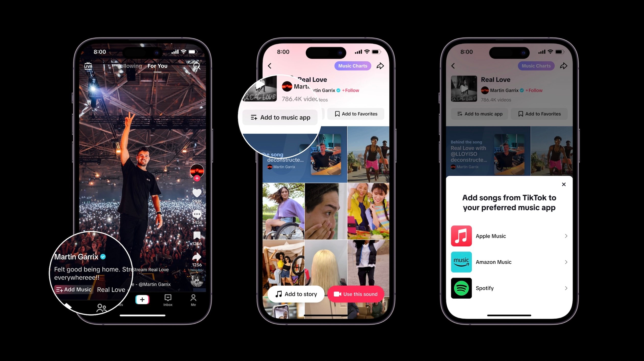644x361 pixels.
Task: Tap Use this sound red button
Action: click(x=357, y=294)
